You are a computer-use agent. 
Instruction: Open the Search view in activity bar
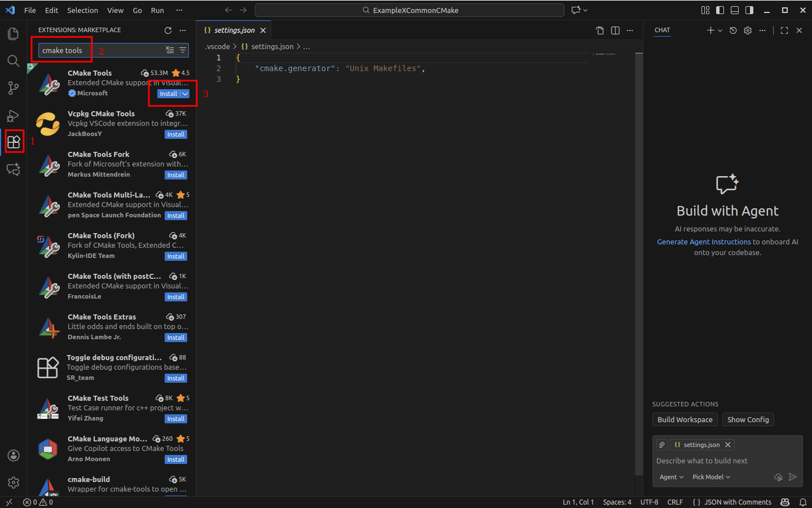(13, 60)
